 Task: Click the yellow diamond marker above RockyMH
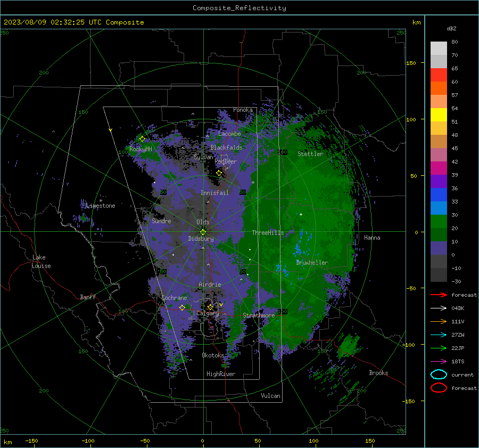[142, 139]
